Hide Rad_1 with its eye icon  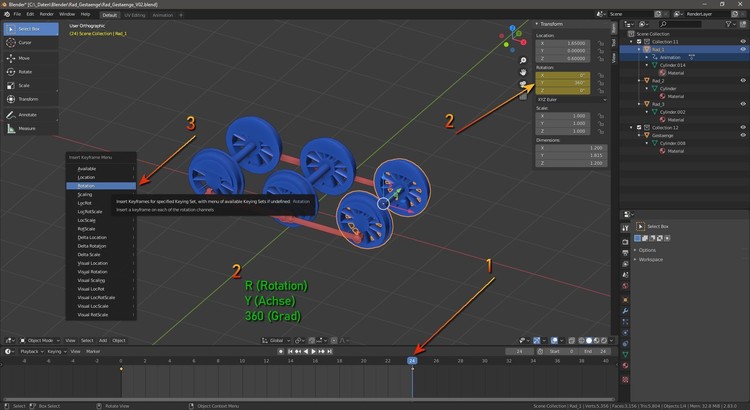(743, 49)
